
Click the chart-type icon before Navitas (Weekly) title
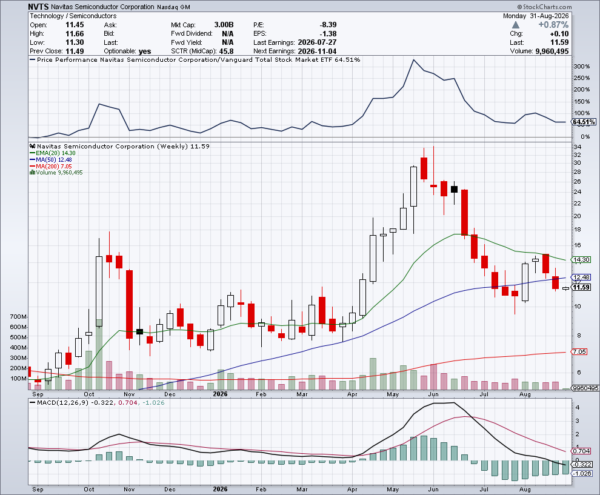tap(33, 146)
